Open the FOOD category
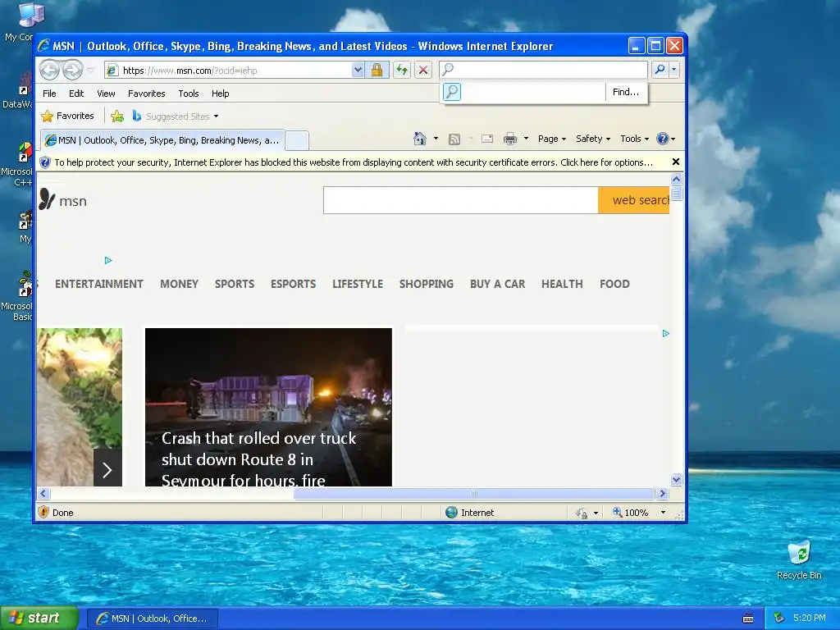This screenshot has height=630, width=840. click(614, 284)
